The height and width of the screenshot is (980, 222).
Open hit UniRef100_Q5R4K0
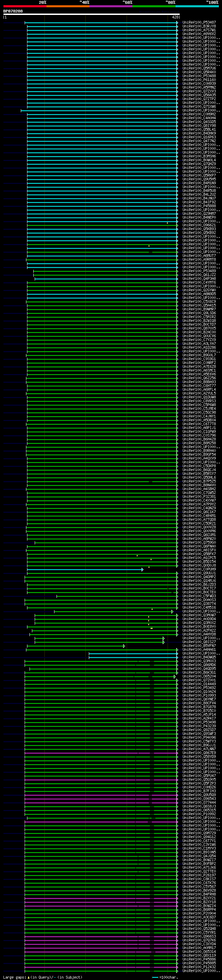199,72
